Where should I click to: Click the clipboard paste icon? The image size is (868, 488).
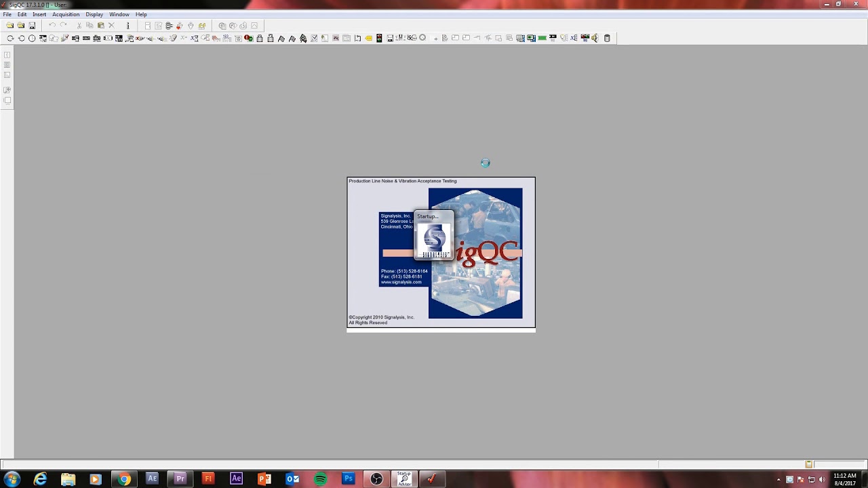[x=100, y=26]
